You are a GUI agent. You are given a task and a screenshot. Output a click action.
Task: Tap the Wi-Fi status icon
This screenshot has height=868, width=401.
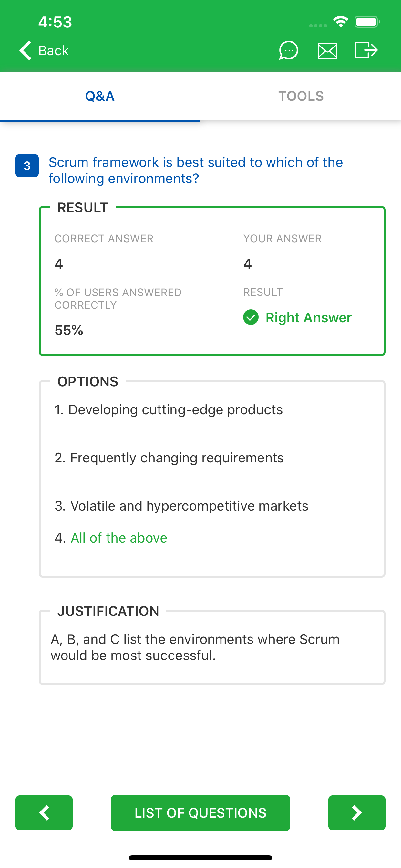tap(340, 22)
